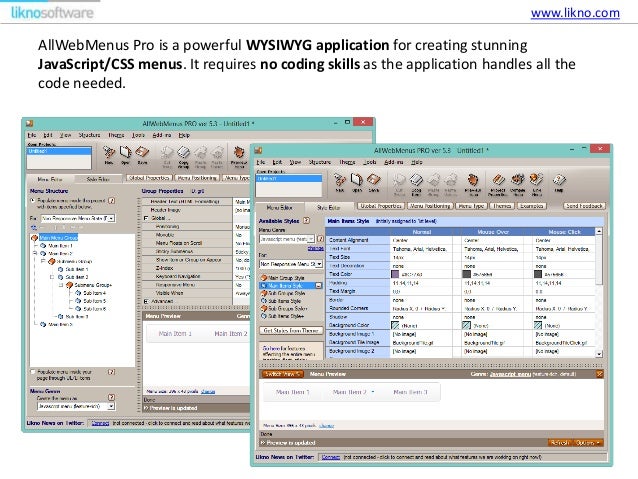This screenshot has width=638, height=479.
Task: Select populate menu inside project radio button
Action: (x=33, y=200)
